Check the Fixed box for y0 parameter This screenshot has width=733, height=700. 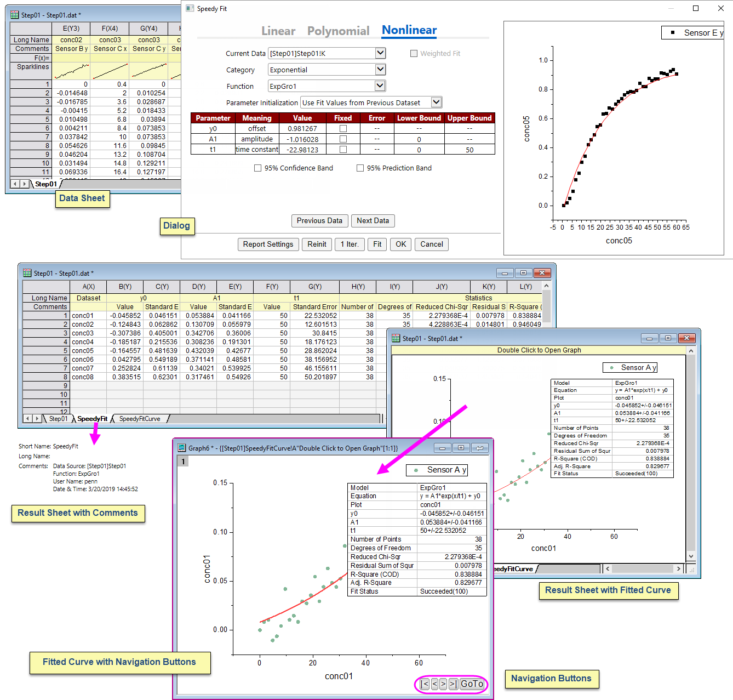coord(343,128)
